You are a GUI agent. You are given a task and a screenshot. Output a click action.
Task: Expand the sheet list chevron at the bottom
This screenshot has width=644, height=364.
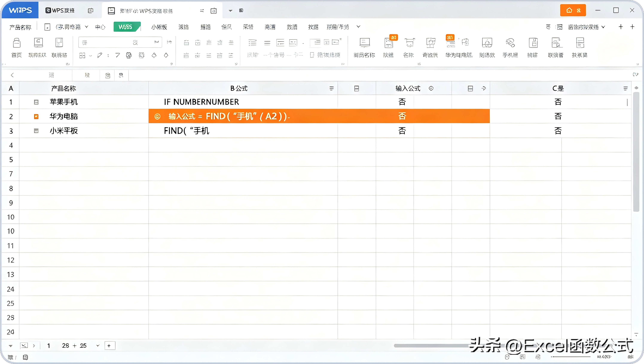coord(98,345)
